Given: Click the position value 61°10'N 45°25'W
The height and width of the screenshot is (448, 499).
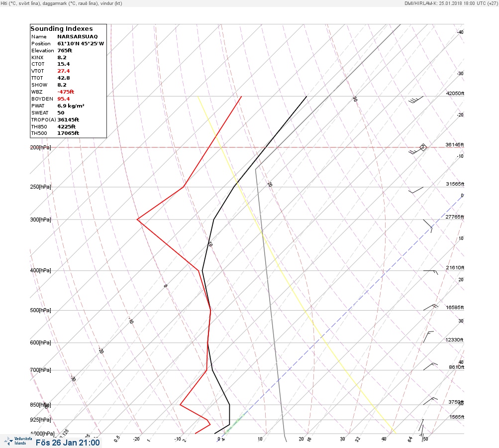Looking at the screenshot, I should (81, 44).
